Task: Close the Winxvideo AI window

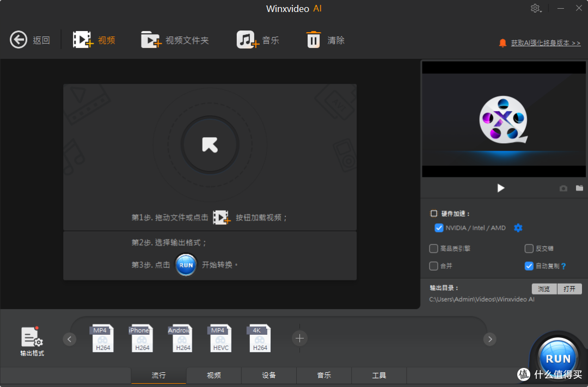Action: pos(579,8)
